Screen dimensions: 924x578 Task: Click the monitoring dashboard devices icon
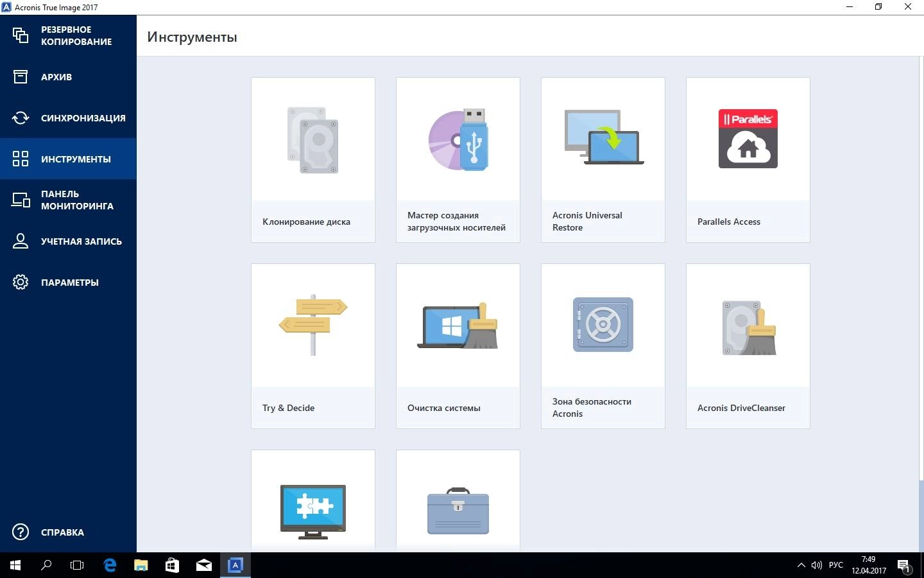tap(21, 200)
